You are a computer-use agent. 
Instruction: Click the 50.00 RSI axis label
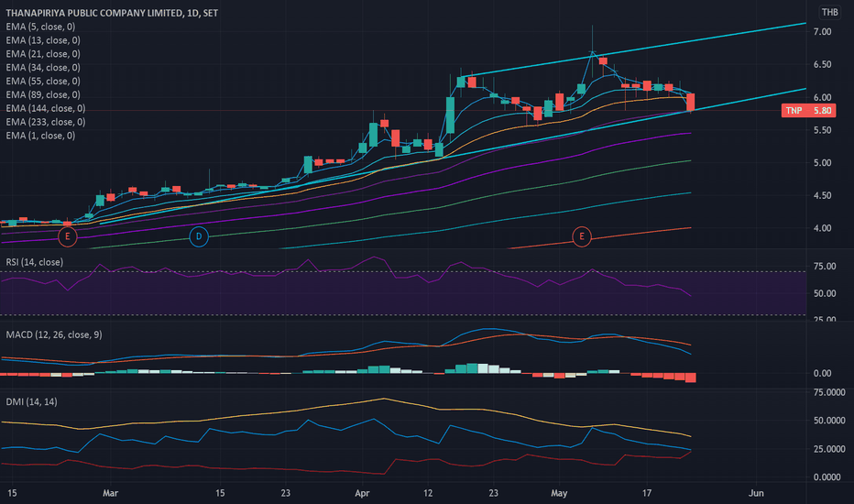point(825,293)
